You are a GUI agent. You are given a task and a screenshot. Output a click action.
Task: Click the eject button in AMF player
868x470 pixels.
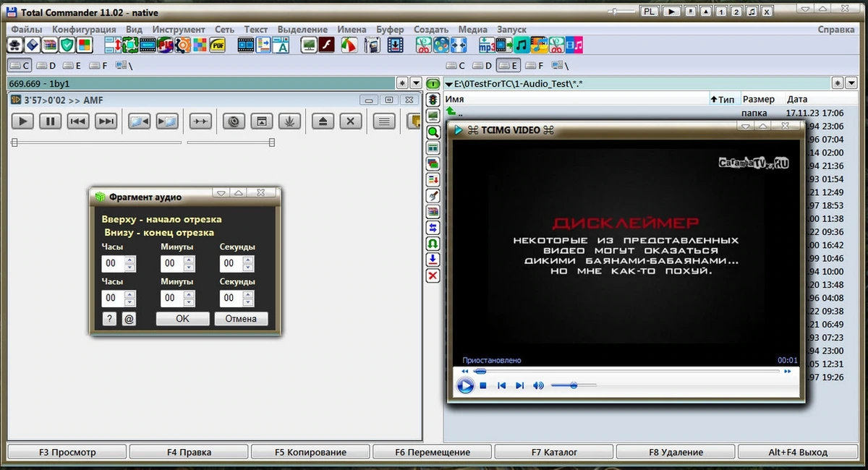[323, 121]
